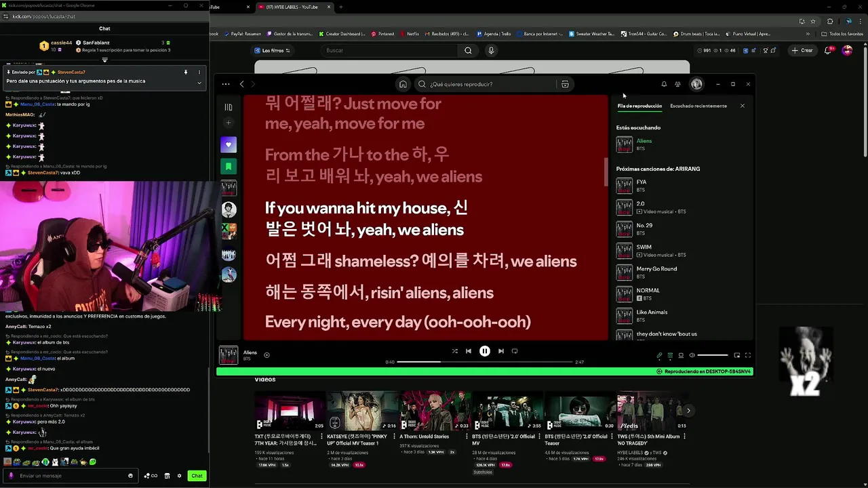Switch to 'Escuchado recientemente' tab

pyautogui.click(x=698, y=106)
